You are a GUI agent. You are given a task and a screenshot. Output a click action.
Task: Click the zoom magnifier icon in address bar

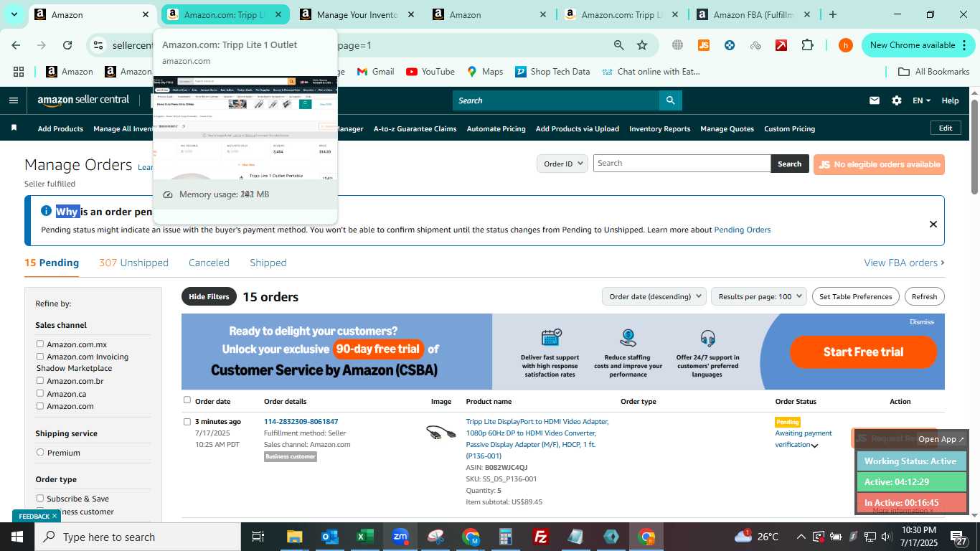pyautogui.click(x=618, y=45)
